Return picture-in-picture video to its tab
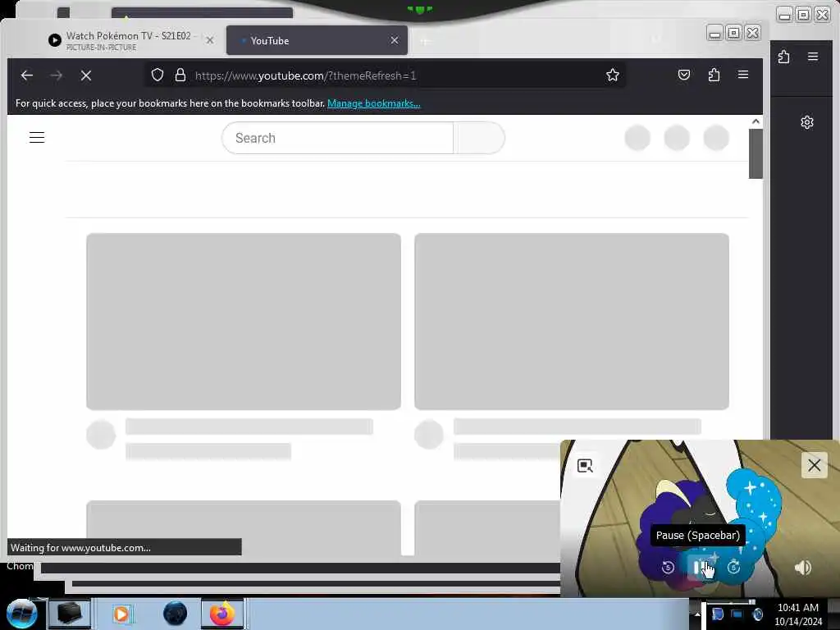Screen dimensions: 840x630 tap(585, 466)
